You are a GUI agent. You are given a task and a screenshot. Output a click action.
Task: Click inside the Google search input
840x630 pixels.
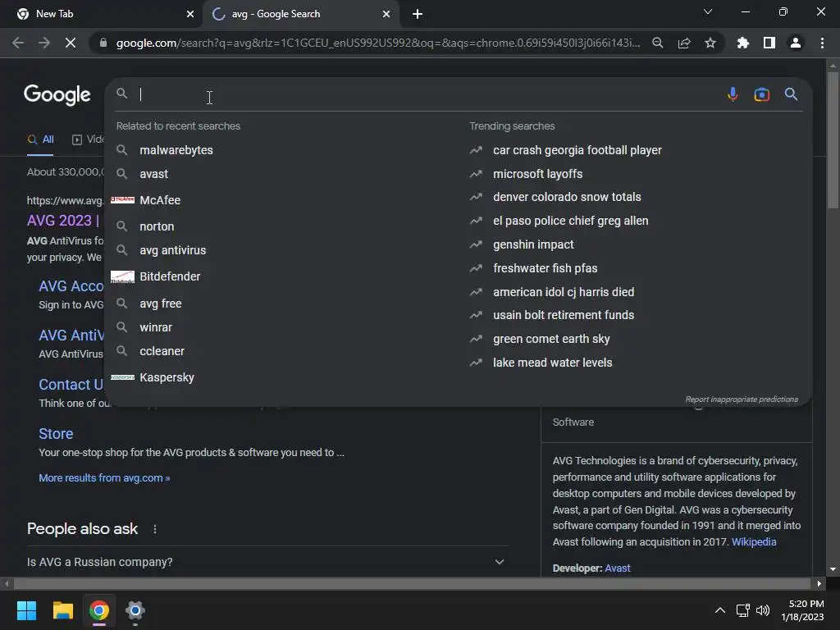(428, 94)
